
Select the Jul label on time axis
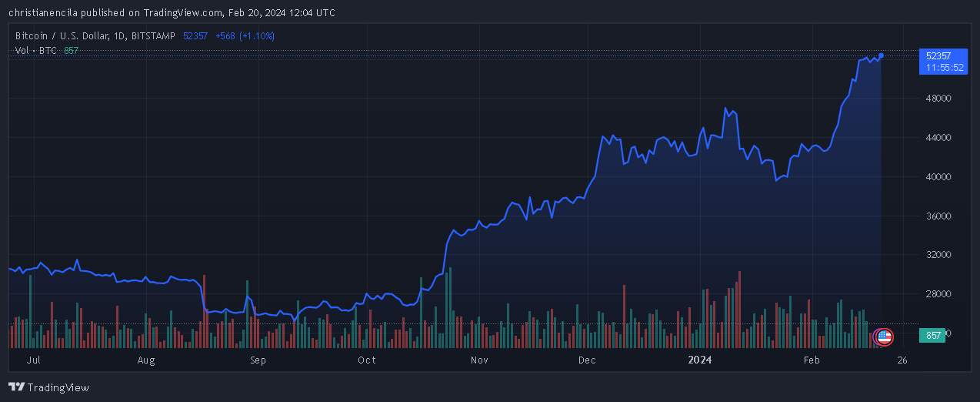coord(33,360)
